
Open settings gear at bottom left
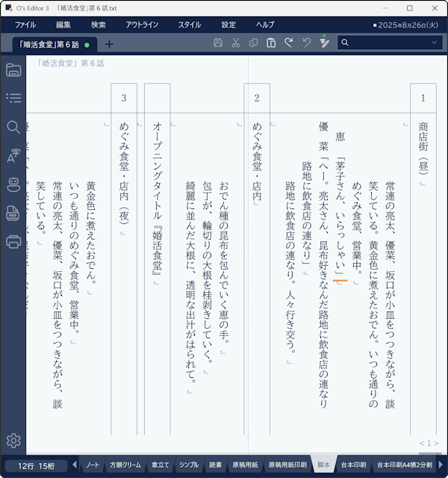(13, 441)
